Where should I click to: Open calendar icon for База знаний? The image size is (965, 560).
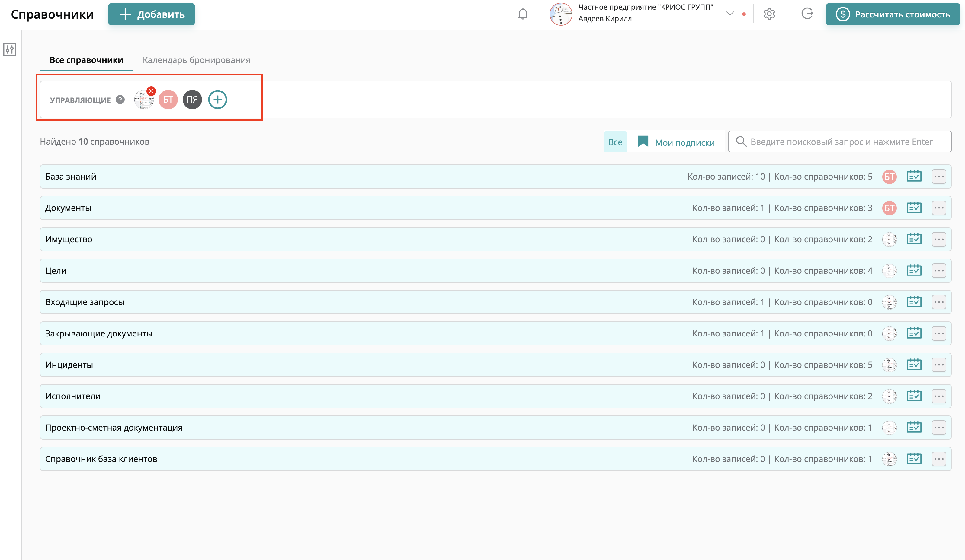pos(914,177)
